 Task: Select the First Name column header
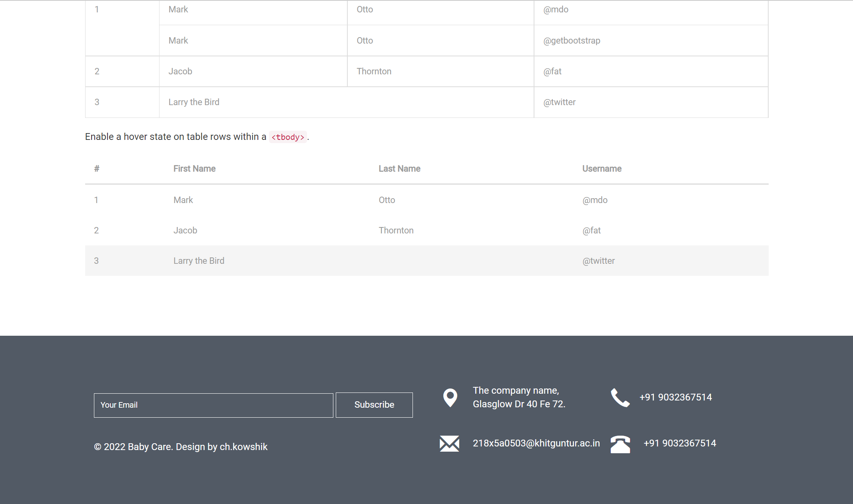(x=194, y=168)
